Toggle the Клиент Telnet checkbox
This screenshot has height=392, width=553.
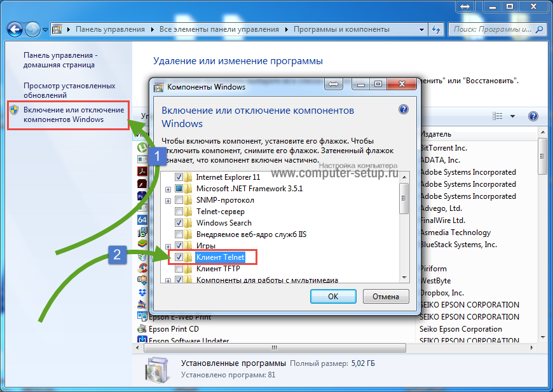click(179, 257)
